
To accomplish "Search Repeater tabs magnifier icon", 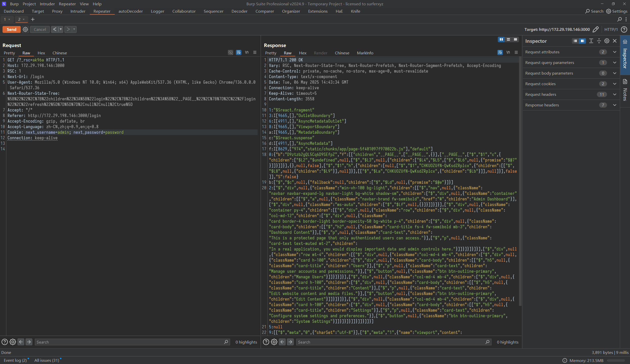I will [619, 19].
